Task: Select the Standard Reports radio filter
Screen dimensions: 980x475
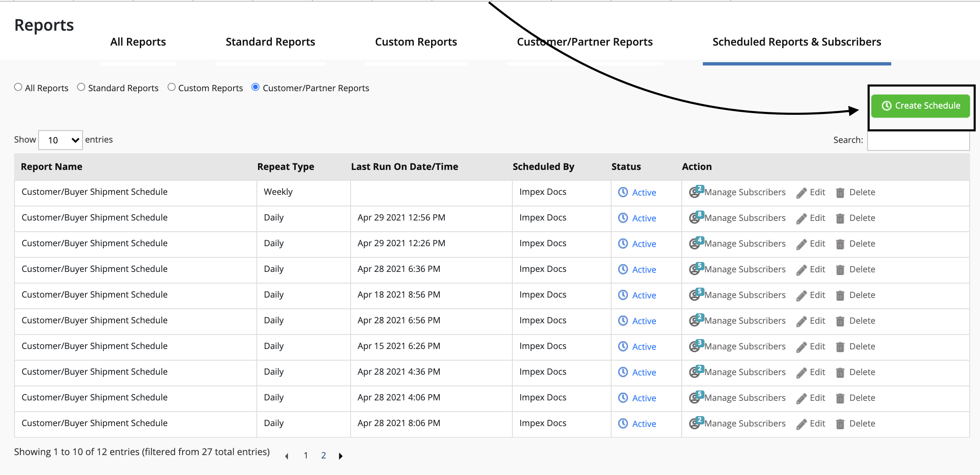Action: click(x=81, y=87)
